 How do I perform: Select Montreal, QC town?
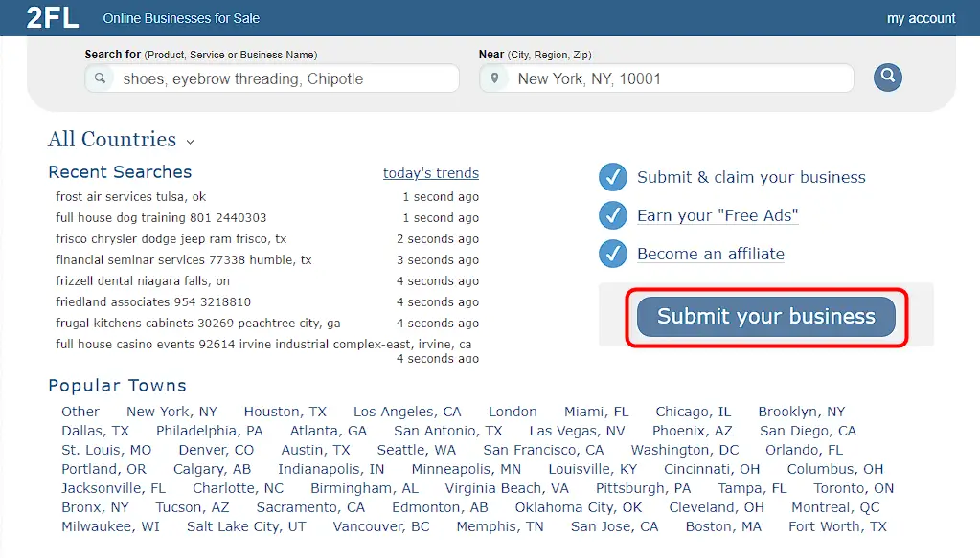(x=835, y=507)
